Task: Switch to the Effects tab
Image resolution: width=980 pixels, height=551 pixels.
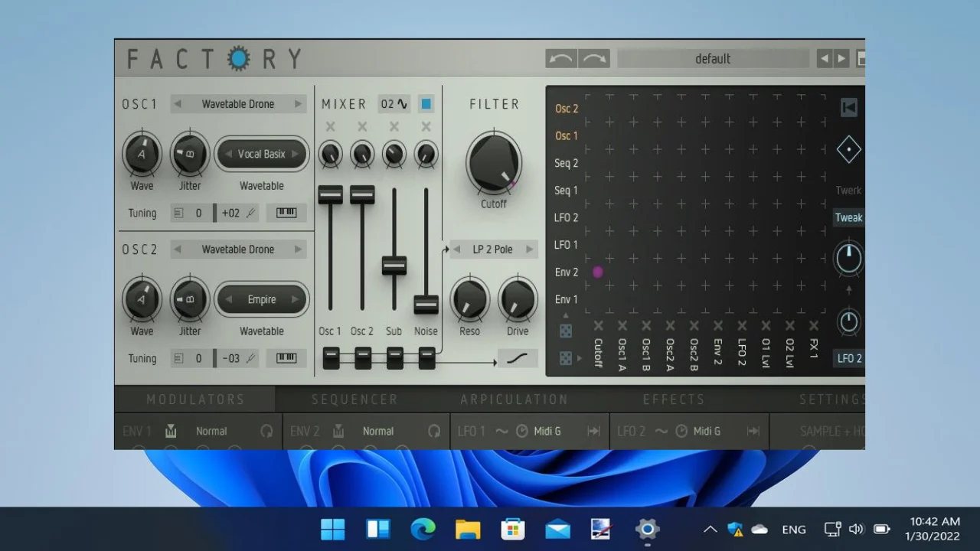Action: pyautogui.click(x=674, y=399)
